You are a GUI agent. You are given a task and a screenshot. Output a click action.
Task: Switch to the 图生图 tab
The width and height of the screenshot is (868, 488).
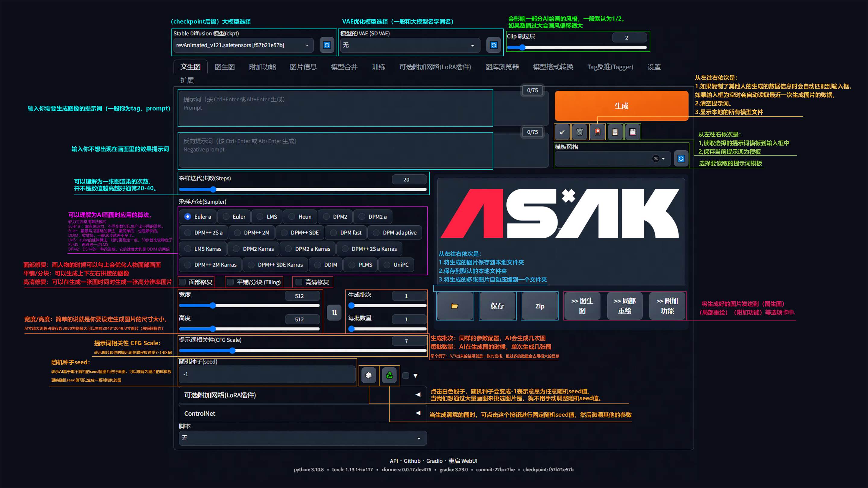pos(225,67)
